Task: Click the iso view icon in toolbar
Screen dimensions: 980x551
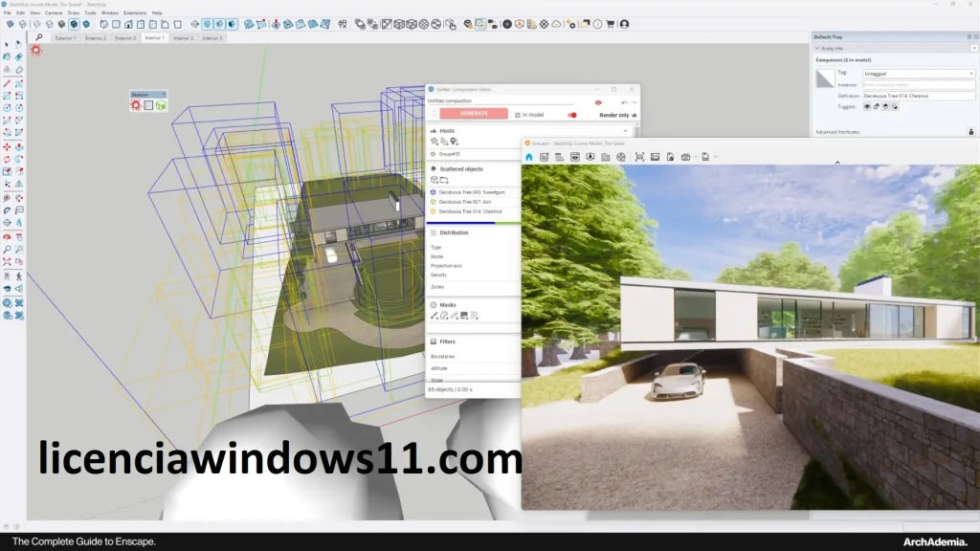Action: (x=103, y=24)
